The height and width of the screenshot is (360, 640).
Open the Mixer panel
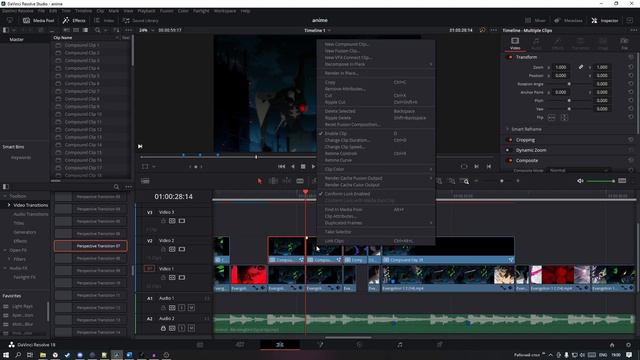point(535,20)
